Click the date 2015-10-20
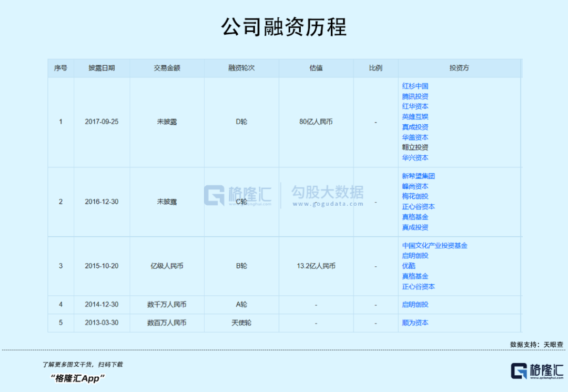 [102, 266]
